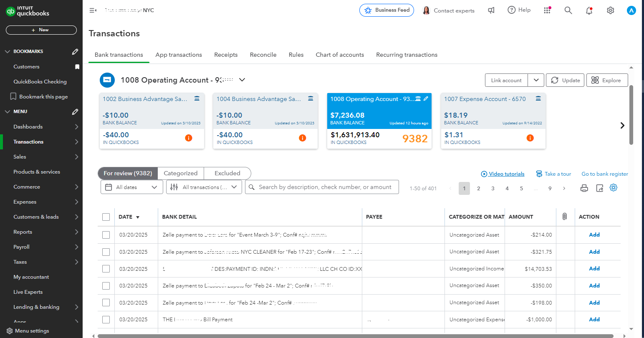Click the horizontal scrollbar at bottom
The width and height of the screenshot is (644, 338).
click(x=355, y=335)
